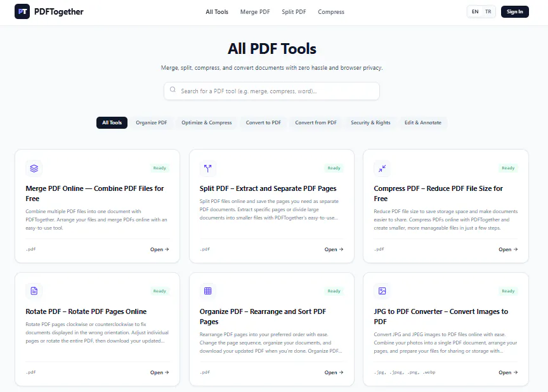The width and height of the screenshot is (548, 392).
Task: Show Convert from PDF tools
Action: coord(316,122)
